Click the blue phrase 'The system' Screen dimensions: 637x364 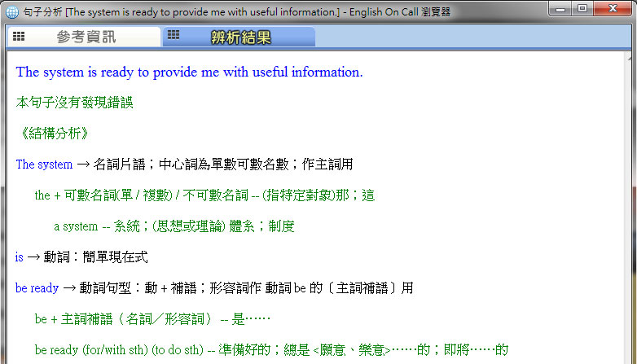(x=44, y=164)
